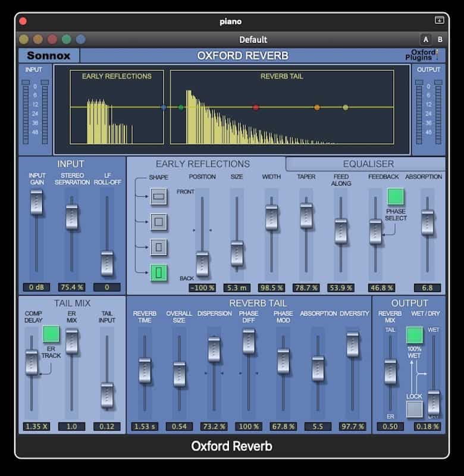Screen dimensions: 464x476
Task: Select the square room shape
Action: coord(159,221)
